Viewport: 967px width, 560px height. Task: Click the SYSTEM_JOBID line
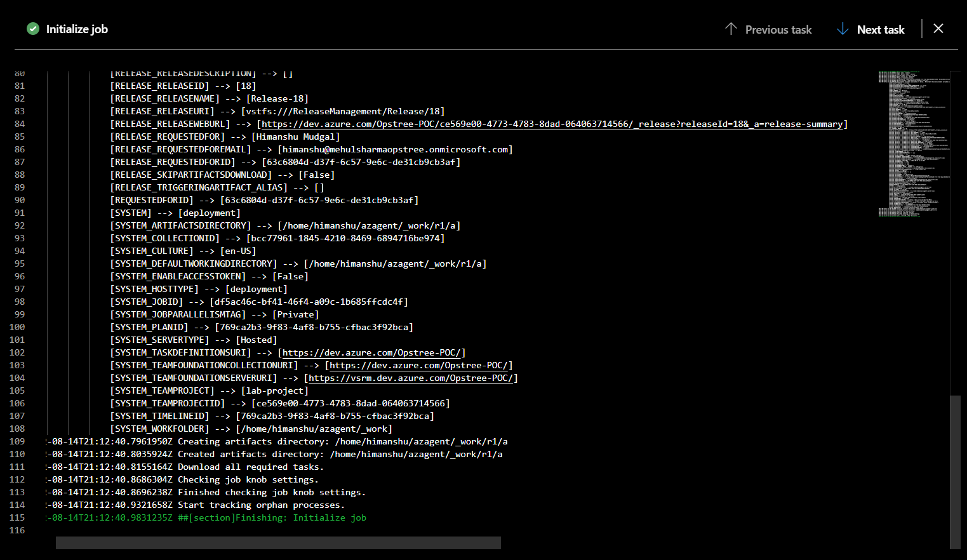point(259,302)
